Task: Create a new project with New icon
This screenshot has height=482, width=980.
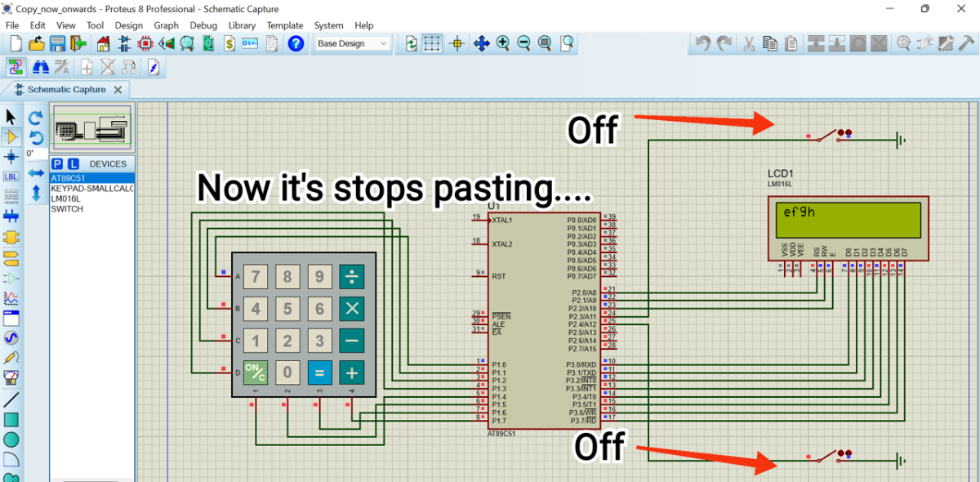Action: [16, 43]
